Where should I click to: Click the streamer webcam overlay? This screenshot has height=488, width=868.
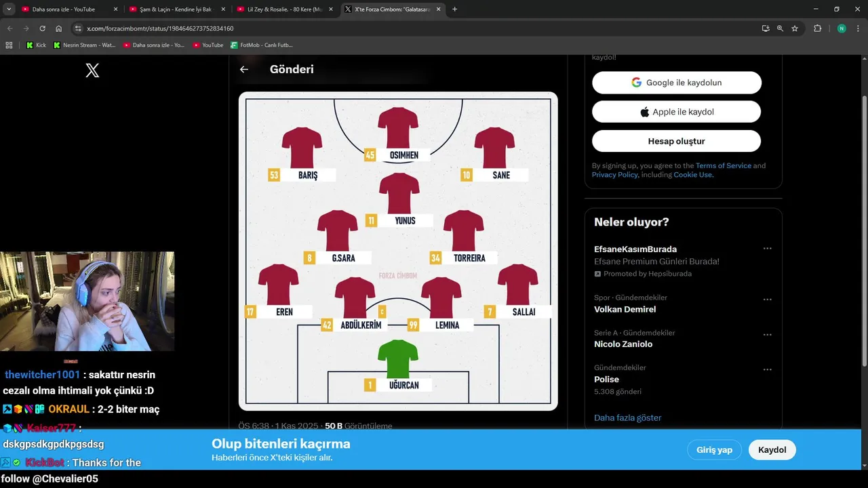point(87,301)
